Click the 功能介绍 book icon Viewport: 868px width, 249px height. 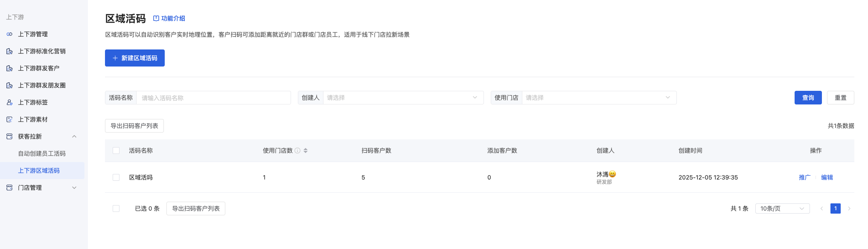(x=156, y=18)
